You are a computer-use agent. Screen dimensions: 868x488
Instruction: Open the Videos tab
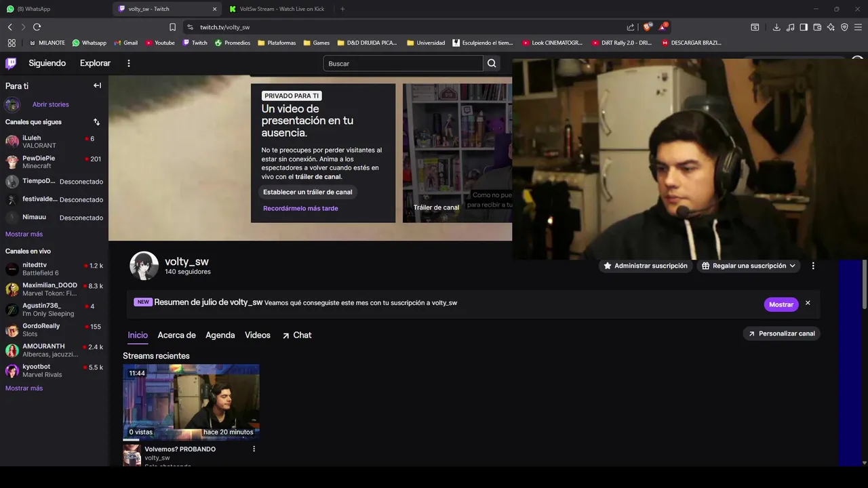(x=258, y=335)
